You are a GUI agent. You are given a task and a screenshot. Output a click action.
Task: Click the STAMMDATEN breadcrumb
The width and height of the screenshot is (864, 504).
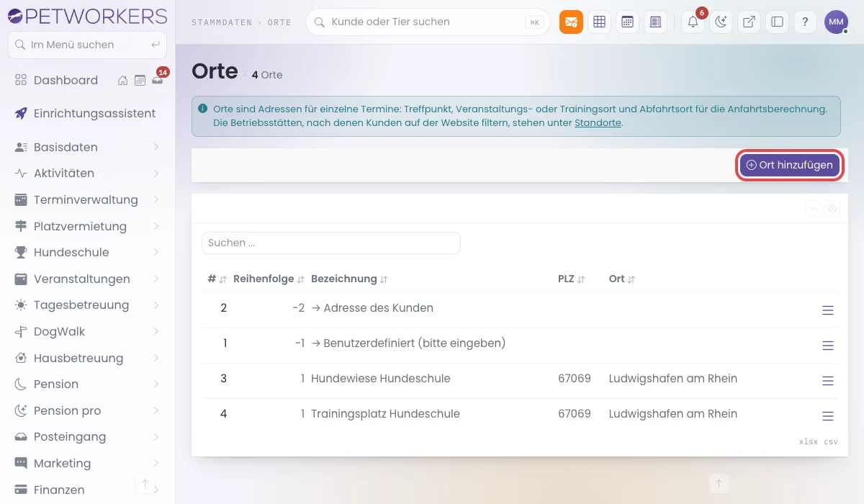click(x=222, y=22)
